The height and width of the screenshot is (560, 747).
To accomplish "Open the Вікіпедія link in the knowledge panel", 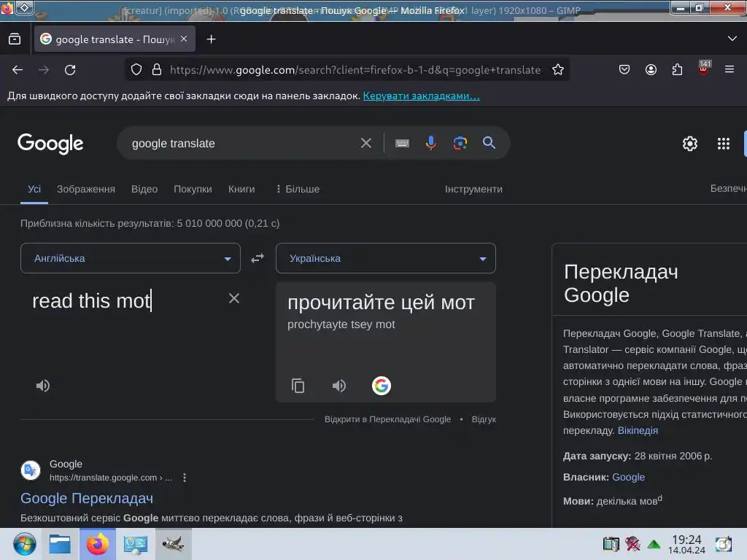I will click(638, 430).
